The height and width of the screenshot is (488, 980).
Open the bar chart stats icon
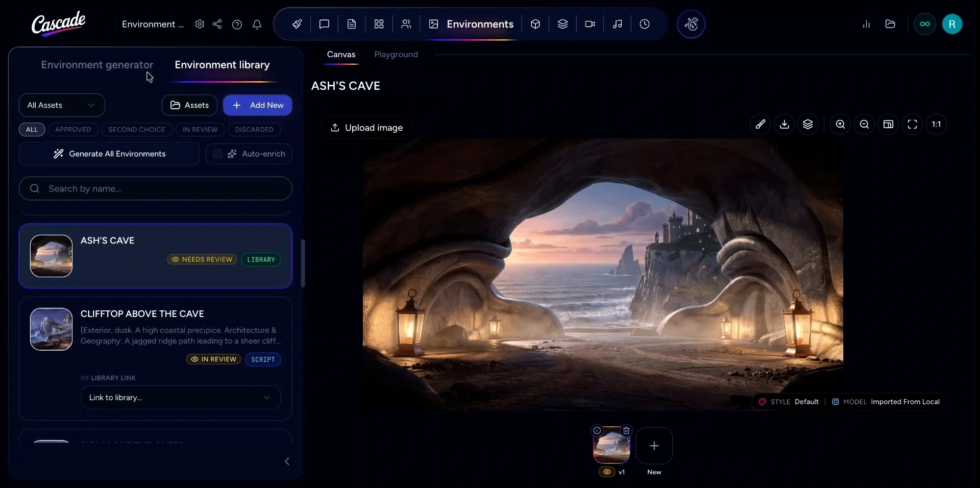pyautogui.click(x=866, y=24)
